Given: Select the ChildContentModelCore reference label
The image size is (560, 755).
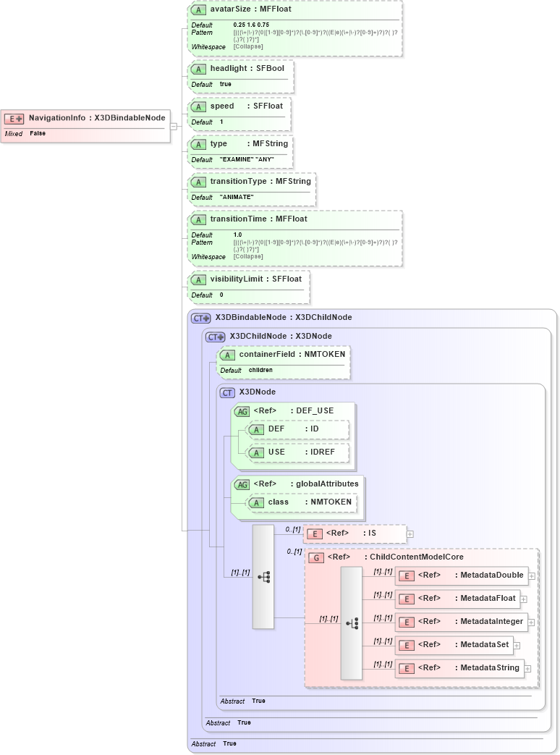Looking at the screenshot, I should (x=396, y=557).
